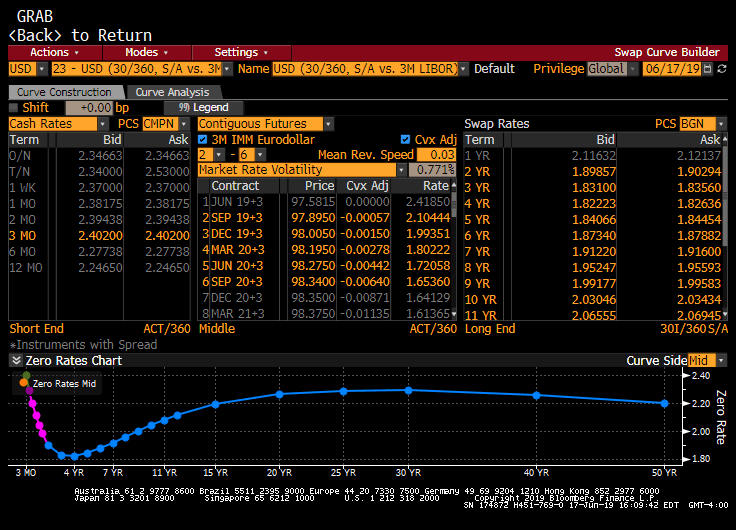Click the Shift basis points input field

(x=89, y=108)
